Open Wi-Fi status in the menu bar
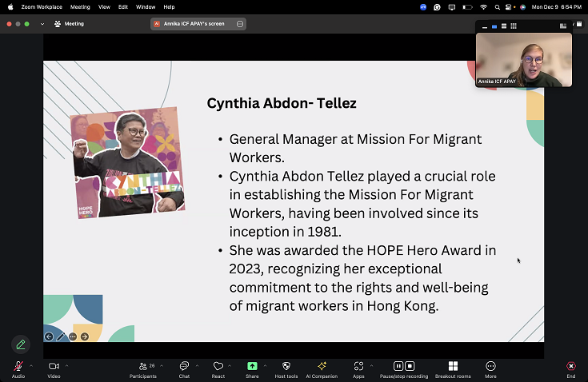 (484, 7)
